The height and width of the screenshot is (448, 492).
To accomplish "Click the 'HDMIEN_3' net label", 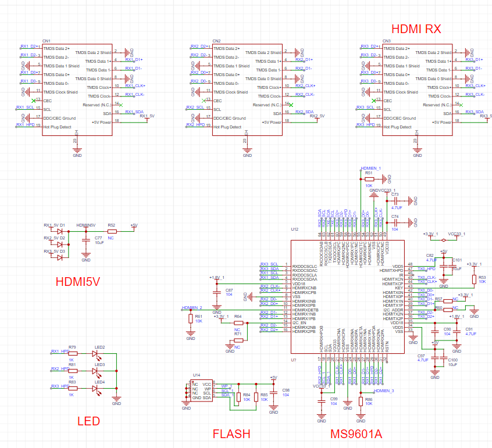I will pyautogui.click(x=384, y=391).
